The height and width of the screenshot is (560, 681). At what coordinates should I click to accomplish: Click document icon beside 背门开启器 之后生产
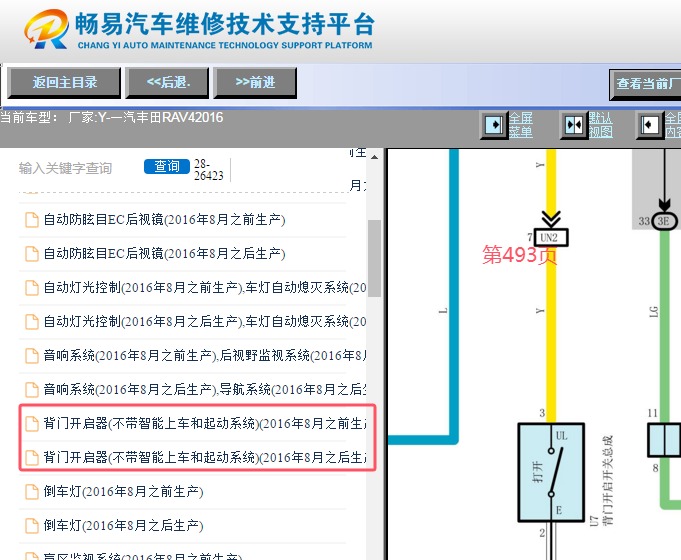coord(31,457)
